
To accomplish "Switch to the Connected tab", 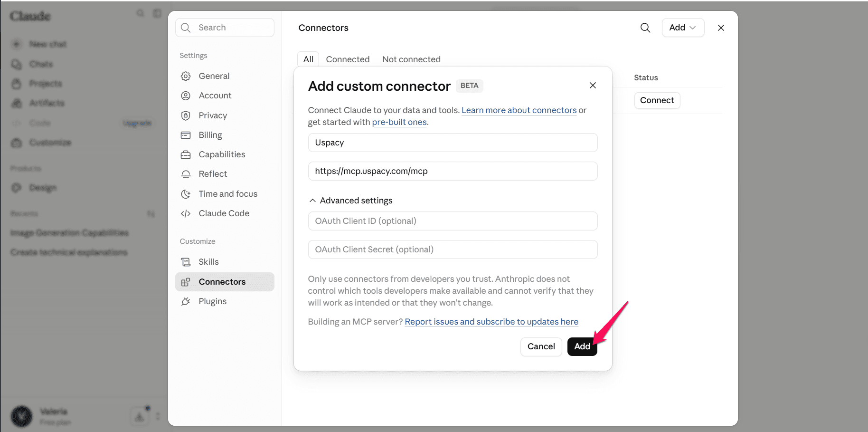I will (348, 59).
